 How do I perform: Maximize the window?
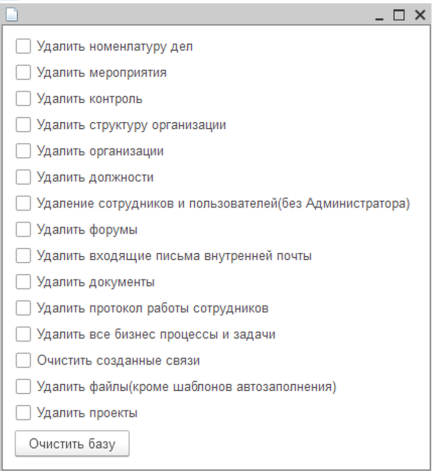pyautogui.click(x=399, y=15)
